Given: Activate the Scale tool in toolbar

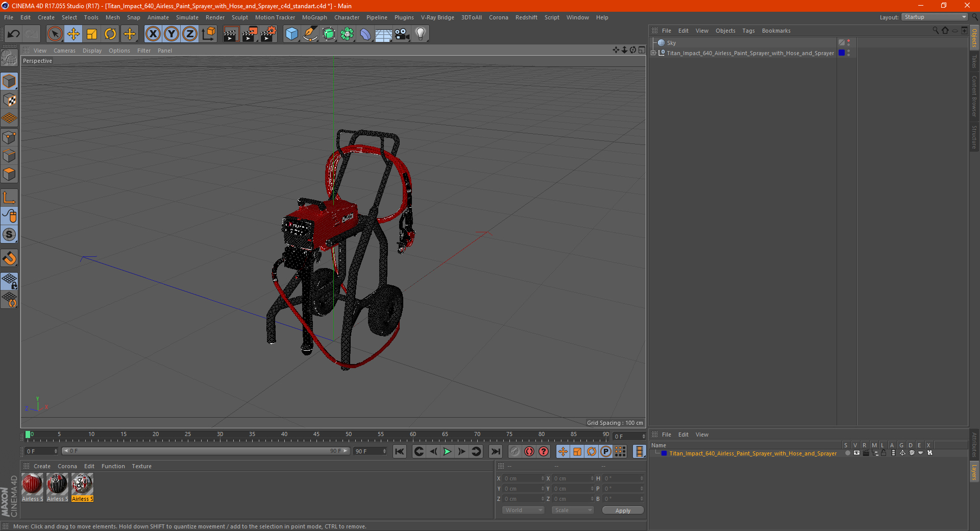Looking at the screenshot, I should click(92, 34).
